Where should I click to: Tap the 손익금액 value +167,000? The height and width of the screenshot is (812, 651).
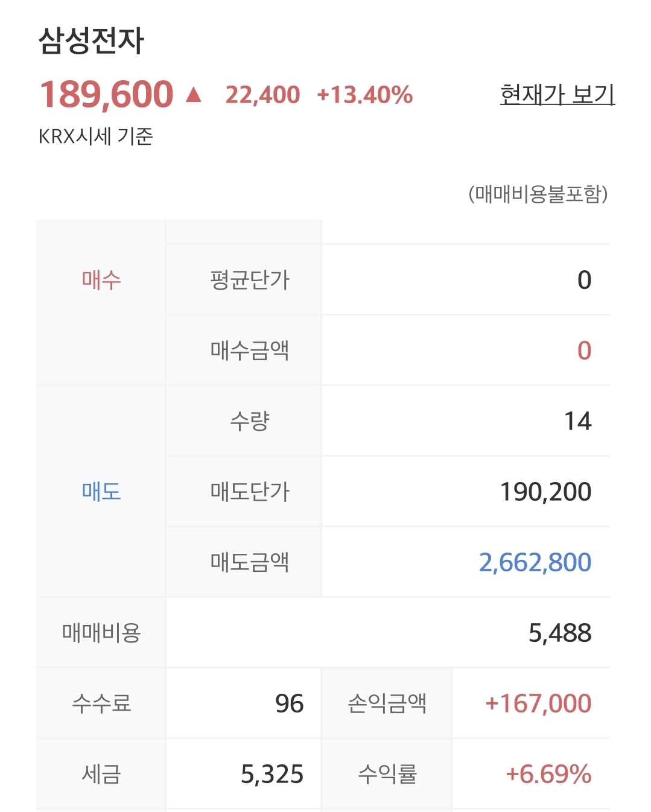tap(538, 703)
